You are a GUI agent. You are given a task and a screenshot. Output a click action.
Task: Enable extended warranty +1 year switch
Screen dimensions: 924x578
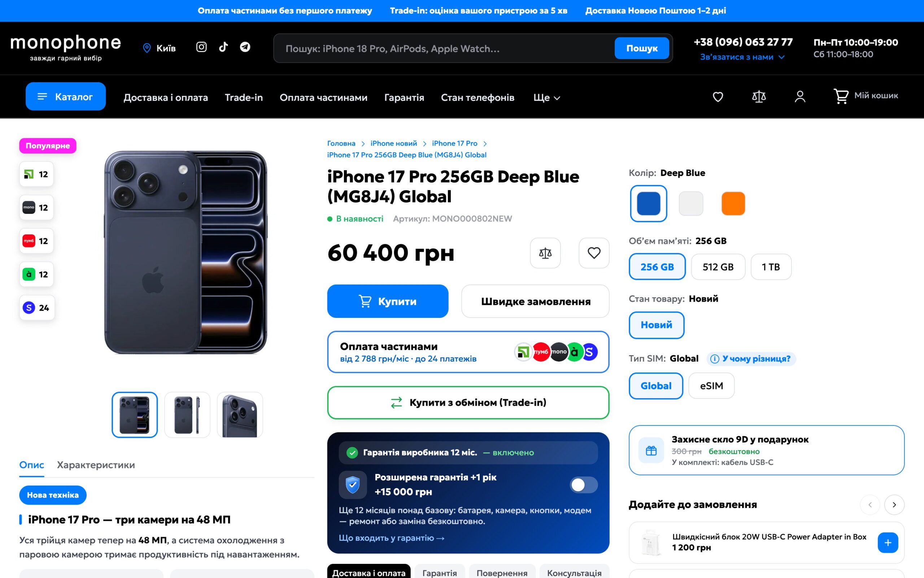pyautogui.click(x=583, y=485)
